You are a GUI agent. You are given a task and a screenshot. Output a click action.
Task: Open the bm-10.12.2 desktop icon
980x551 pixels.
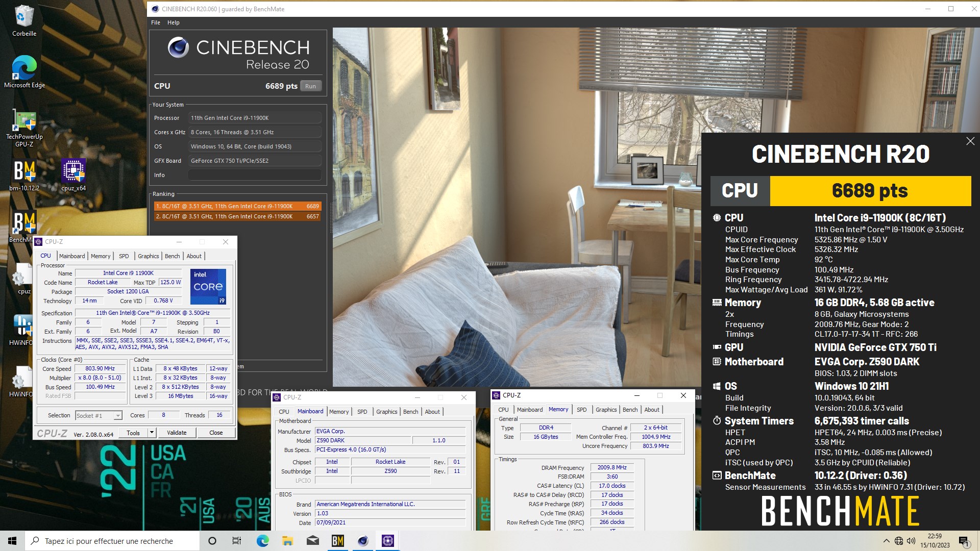tap(24, 175)
